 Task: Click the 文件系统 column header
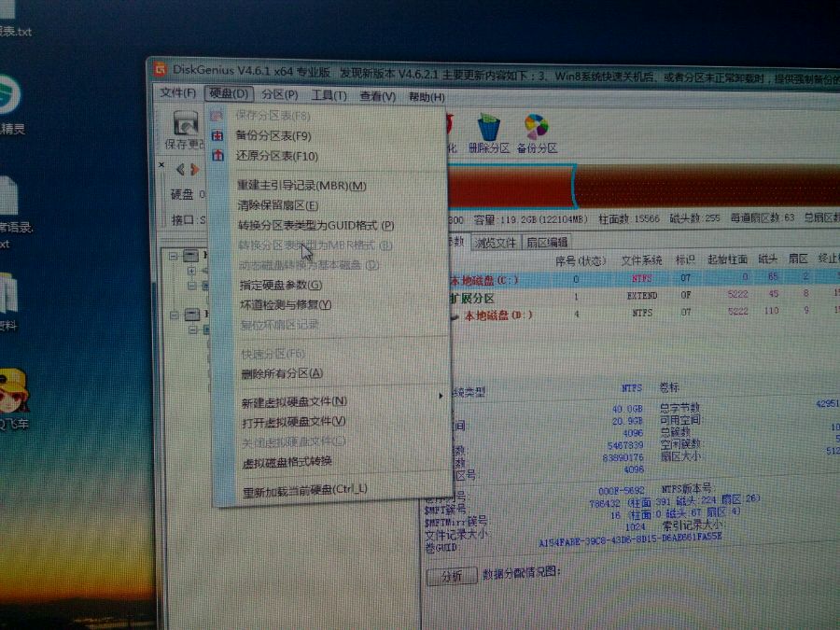pos(641,260)
